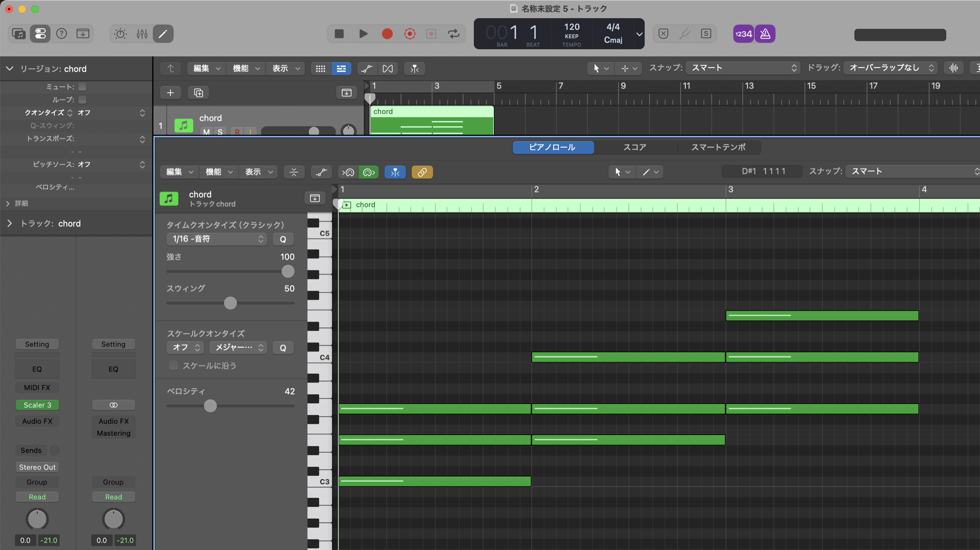Viewport: 980px width, 550px height.
Task: Click the C4 key on piano keyboard
Action: [x=320, y=357]
